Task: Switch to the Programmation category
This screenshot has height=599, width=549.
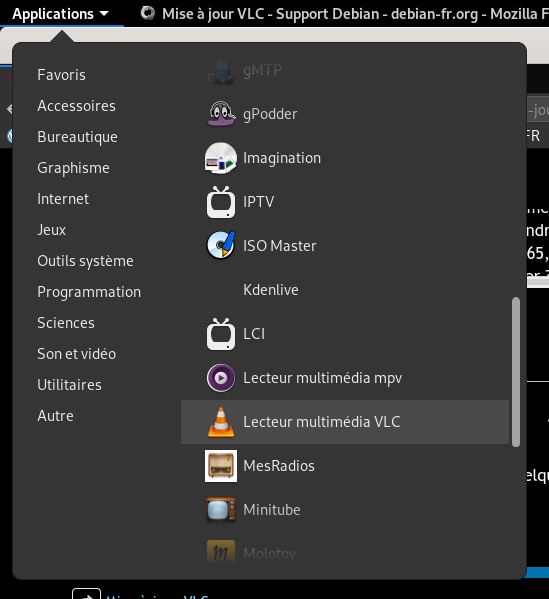Action: click(89, 292)
